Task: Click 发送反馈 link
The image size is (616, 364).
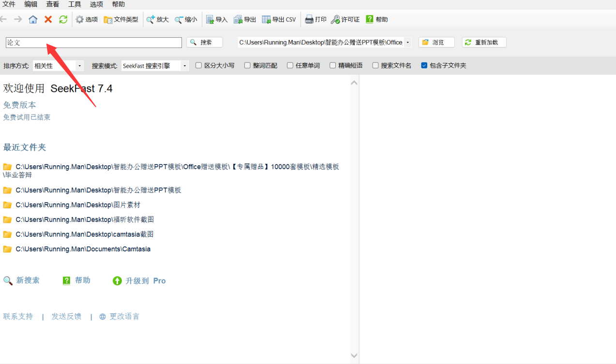Action: (66, 317)
